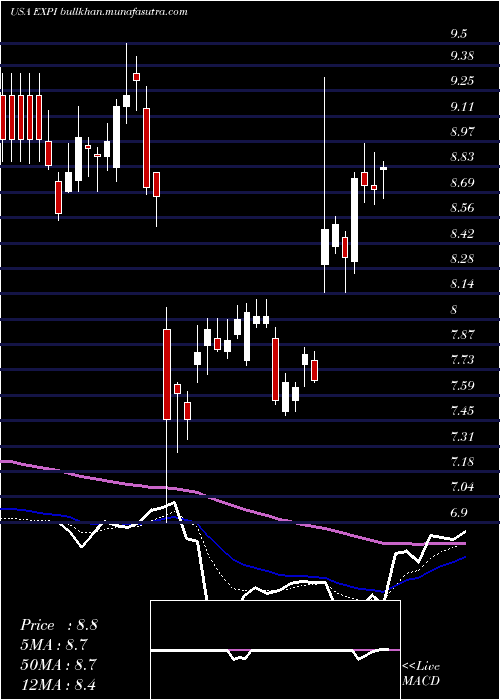Click the '<<Live MACD' label
500x700 pixels.
click(421, 674)
